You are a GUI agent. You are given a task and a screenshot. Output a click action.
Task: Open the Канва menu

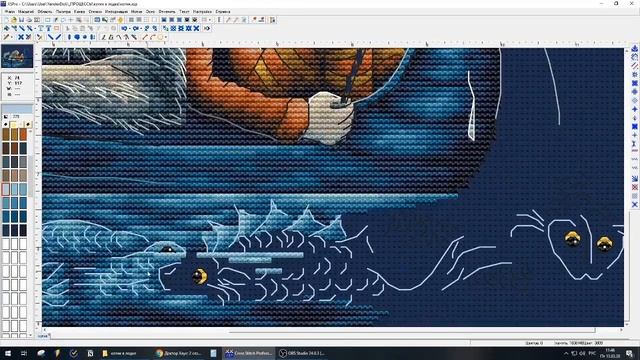tap(79, 12)
